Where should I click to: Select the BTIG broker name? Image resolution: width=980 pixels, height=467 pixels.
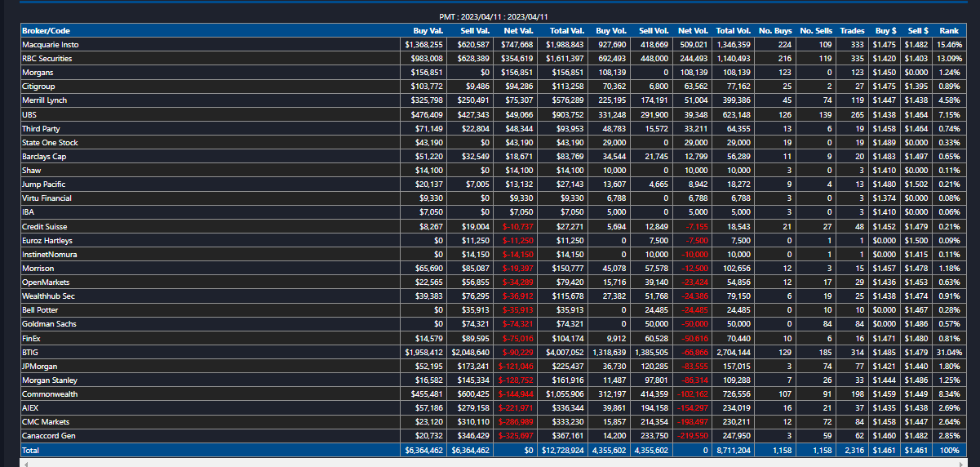(x=30, y=351)
